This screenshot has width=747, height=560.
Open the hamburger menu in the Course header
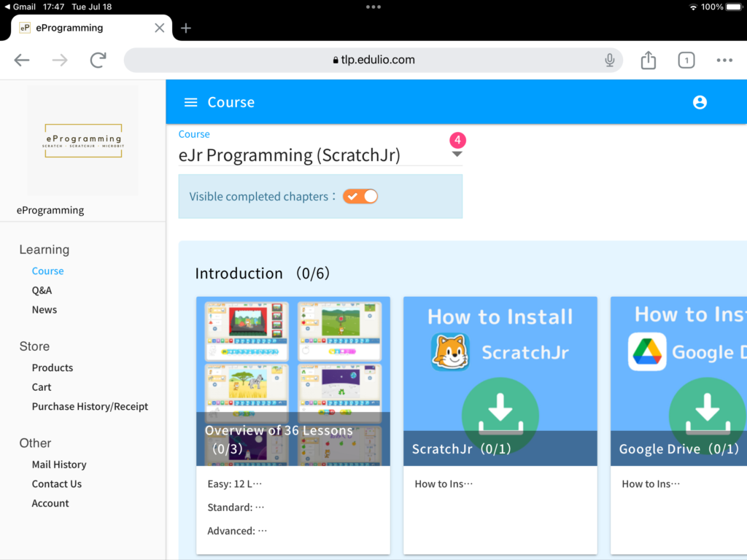[190, 102]
